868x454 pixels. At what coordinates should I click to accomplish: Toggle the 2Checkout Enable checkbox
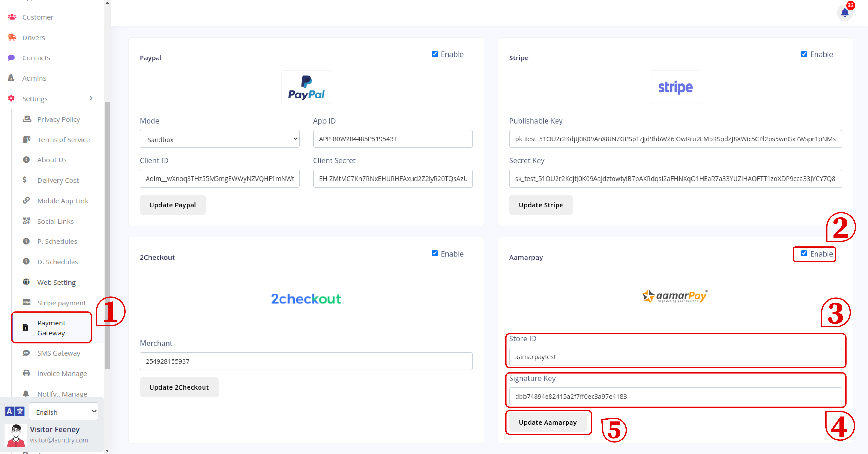435,253
